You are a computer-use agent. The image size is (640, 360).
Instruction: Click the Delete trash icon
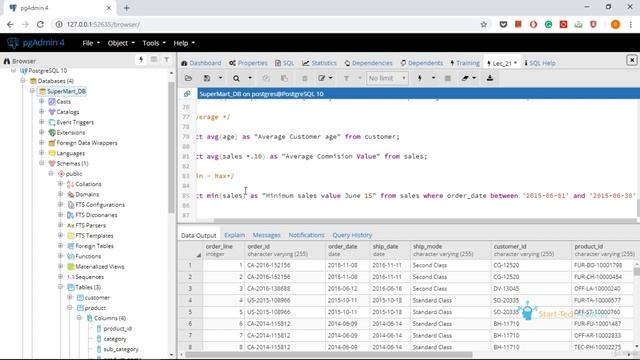coord(304,78)
